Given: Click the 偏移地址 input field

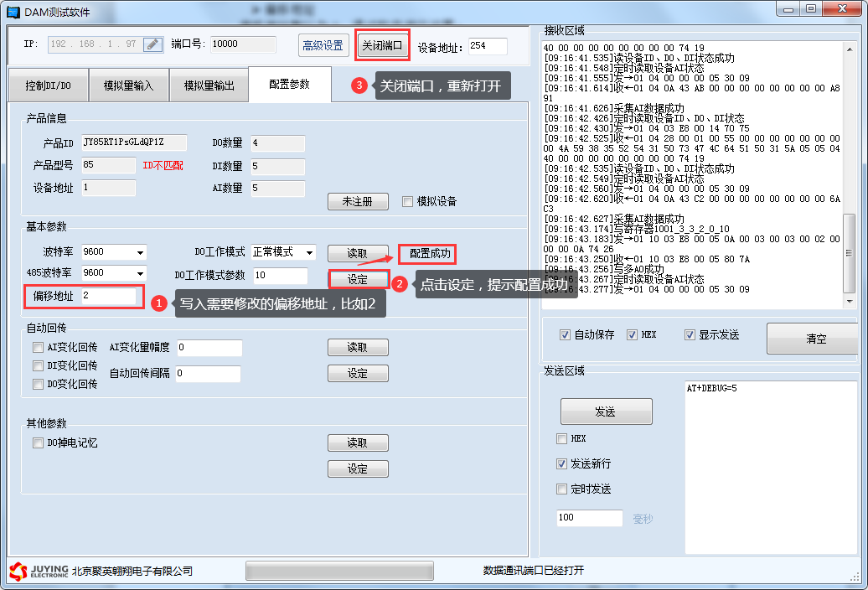Looking at the screenshot, I should 107,296.
